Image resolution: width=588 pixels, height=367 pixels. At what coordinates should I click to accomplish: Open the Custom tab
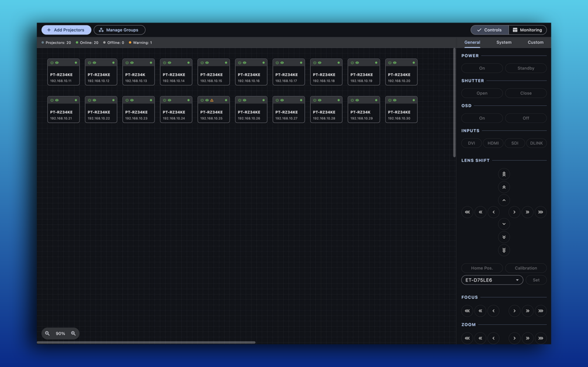[x=535, y=42]
